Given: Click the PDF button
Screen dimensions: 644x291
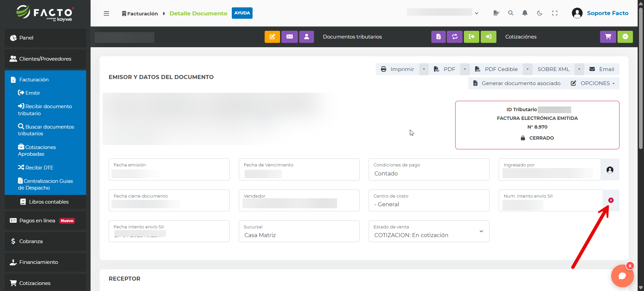Looking at the screenshot, I should tap(444, 69).
